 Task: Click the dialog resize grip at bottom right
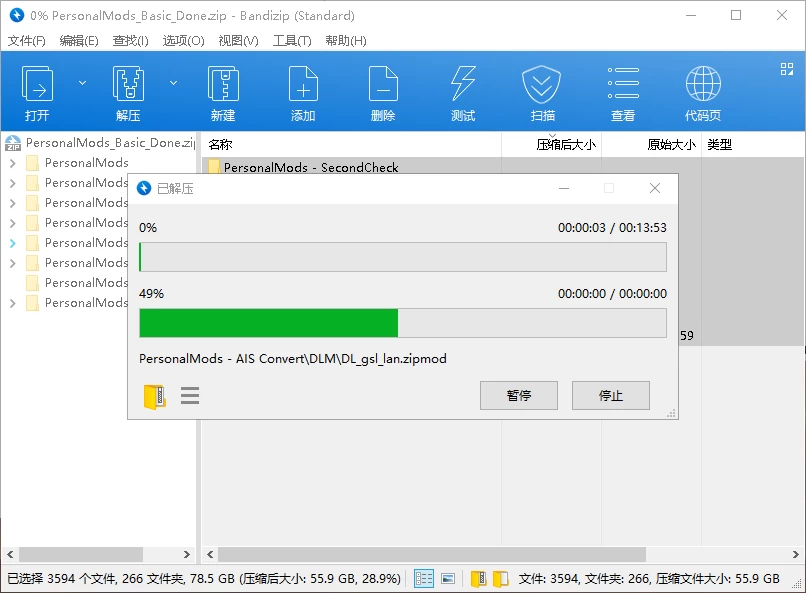(671, 413)
